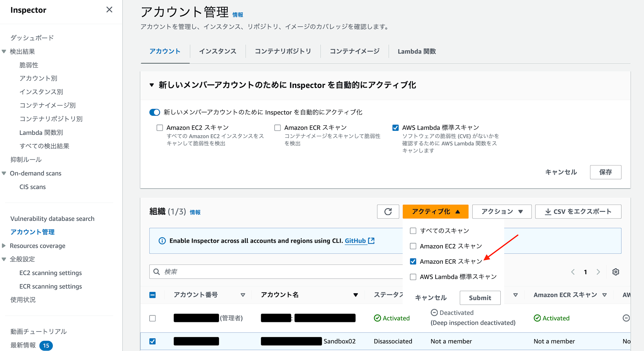
Task: Click 情報 link next to アカウント管理 title
Action: click(238, 15)
